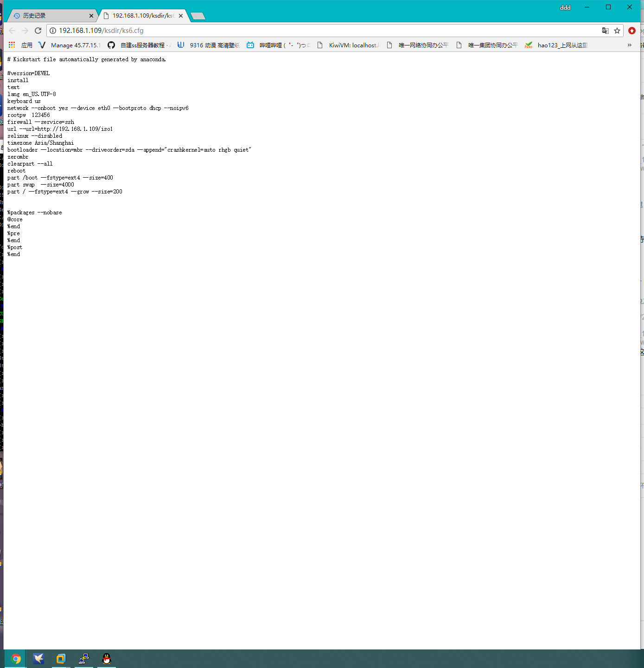Viewport: 644px width, 668px height.
Task: Click the 'timezone Asia/Shanghai' line
Action: [x=40, y=143]
